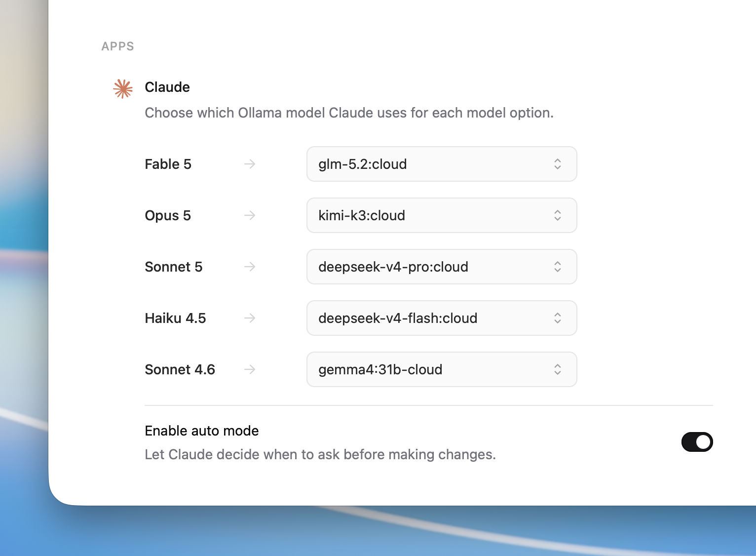This screenshot has width=756, height=556.
Task: Click the 'Choose which Ollama model' description
Action: click(x=349, y=113)
